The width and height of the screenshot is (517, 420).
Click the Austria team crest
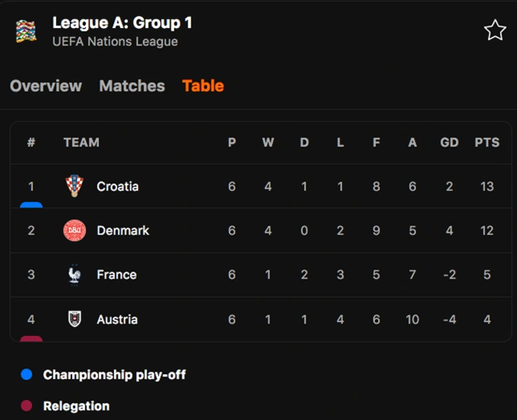point(74,319)
